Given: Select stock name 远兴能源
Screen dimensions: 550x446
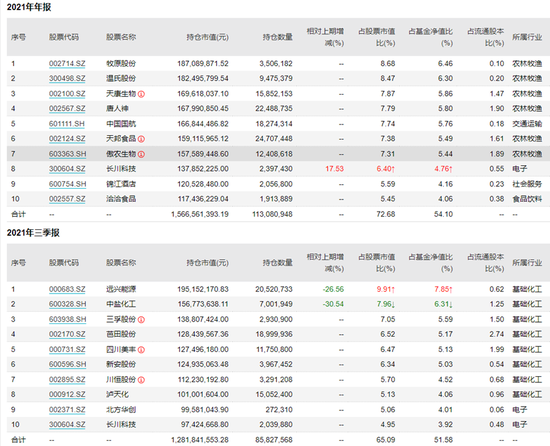Looking at the screenshot, I should 121,289.
